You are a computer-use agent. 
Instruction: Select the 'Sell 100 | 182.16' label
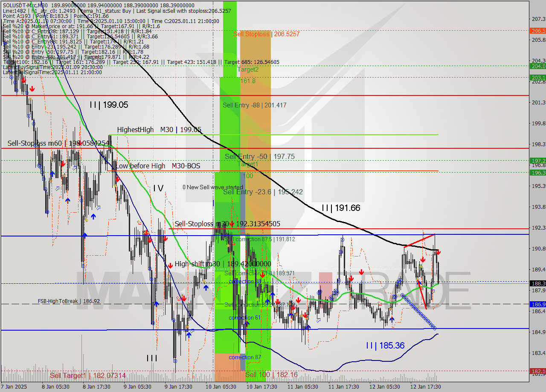pyautogui.click(x=271, y=375)
